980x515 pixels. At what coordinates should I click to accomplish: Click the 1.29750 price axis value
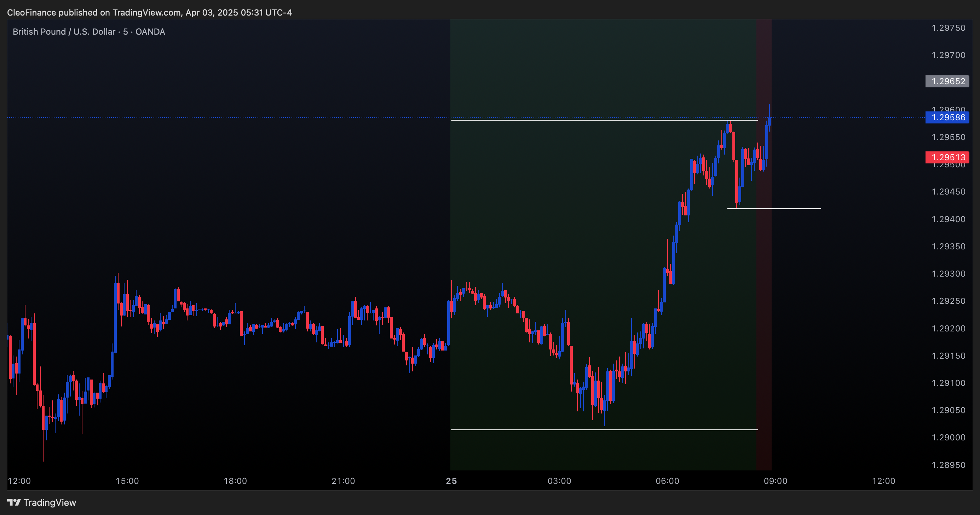[948, 28]
